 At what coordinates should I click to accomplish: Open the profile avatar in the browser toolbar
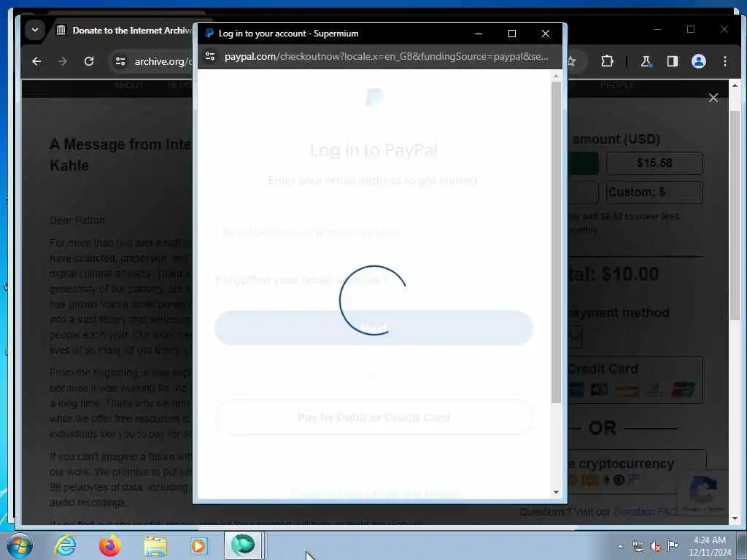point(698,61)
